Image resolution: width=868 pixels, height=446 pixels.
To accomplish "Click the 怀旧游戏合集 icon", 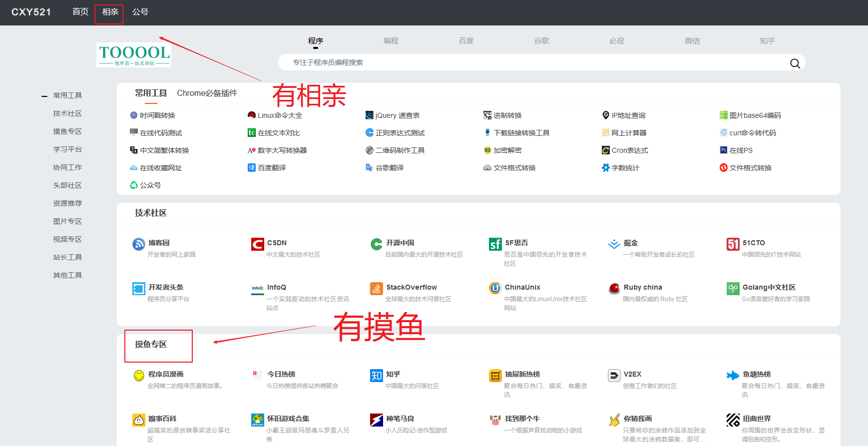I will click(x=257, y=420).
